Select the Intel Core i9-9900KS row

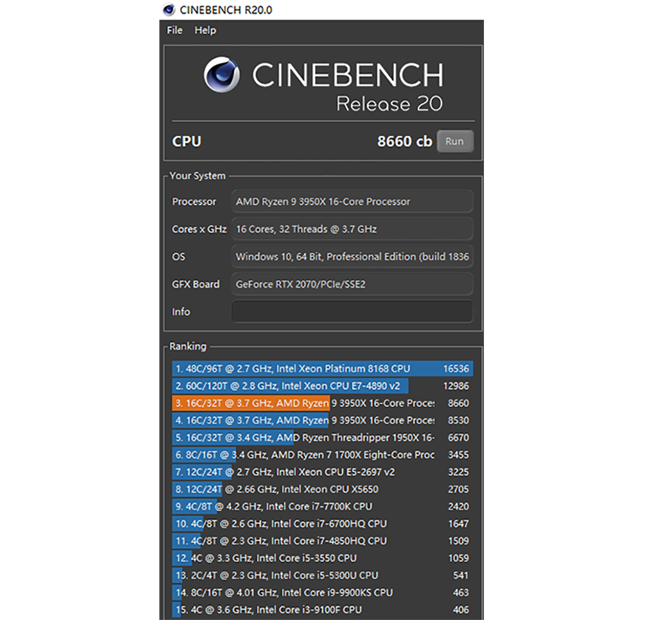322,593
